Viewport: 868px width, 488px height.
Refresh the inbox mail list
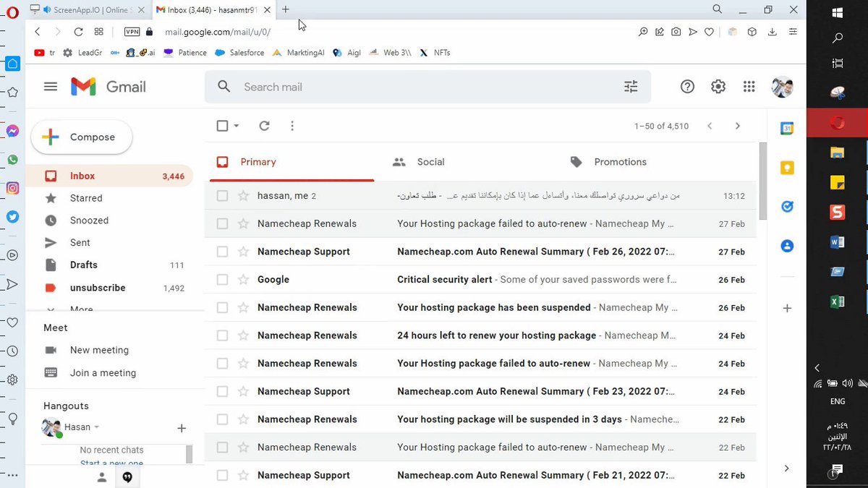264,126
